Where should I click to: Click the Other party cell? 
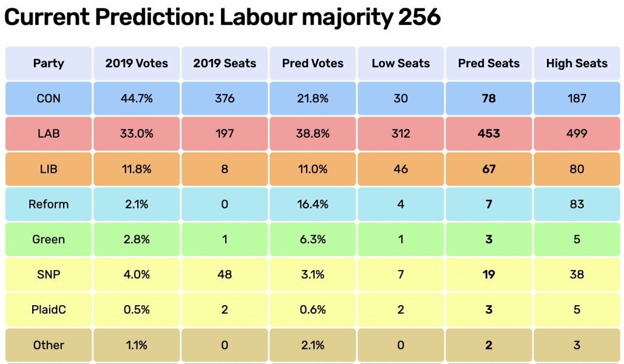pos(49,345)
